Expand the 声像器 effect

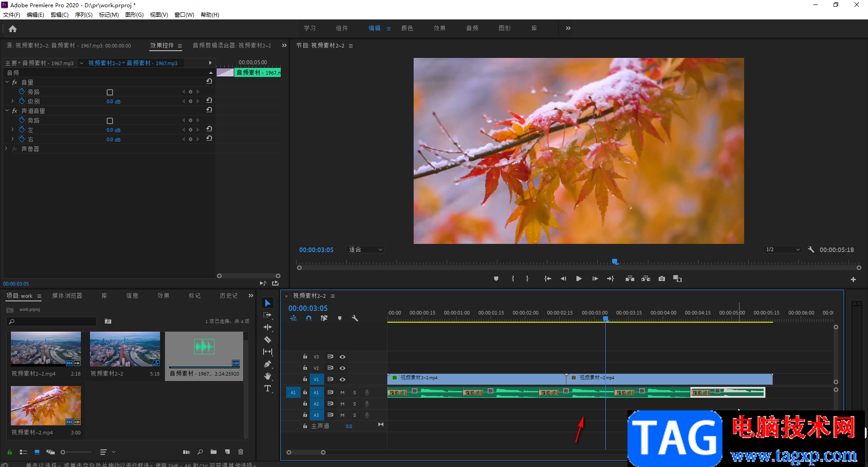6,148
